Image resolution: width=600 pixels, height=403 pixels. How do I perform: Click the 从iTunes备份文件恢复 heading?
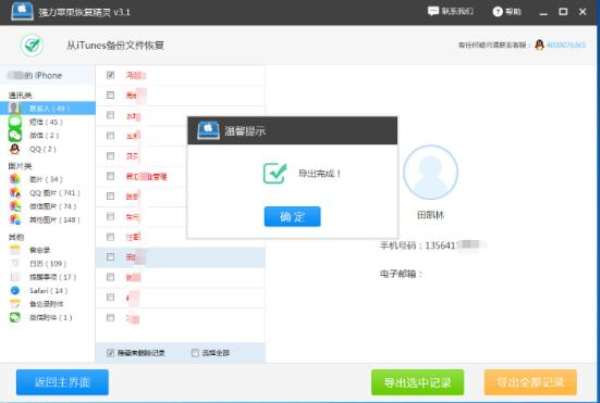click(115, 45)
